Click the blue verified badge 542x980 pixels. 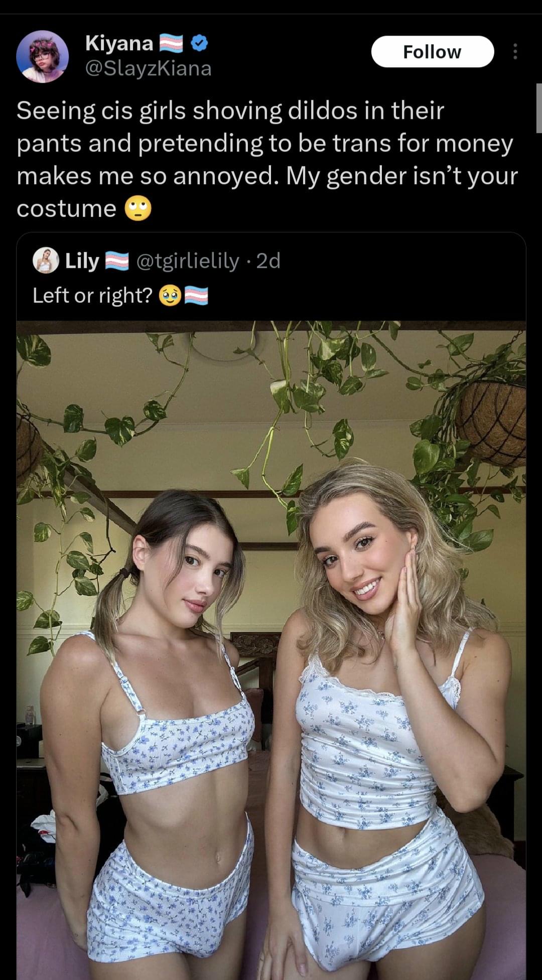(200, 44)
